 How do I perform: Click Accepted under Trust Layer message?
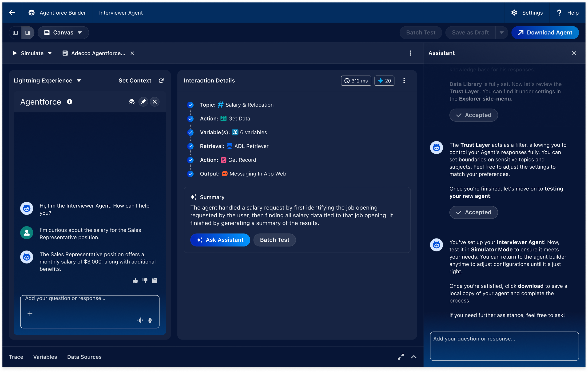click(x=473, y=212)
